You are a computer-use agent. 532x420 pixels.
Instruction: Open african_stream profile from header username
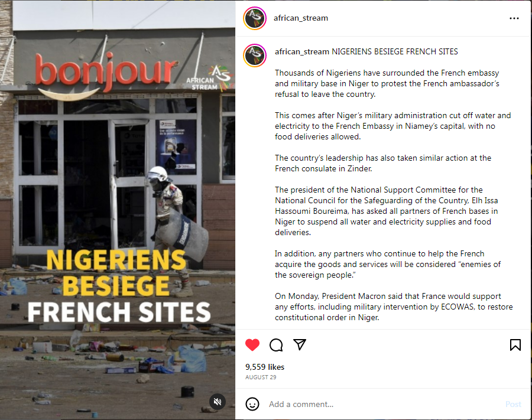[301, 18]
